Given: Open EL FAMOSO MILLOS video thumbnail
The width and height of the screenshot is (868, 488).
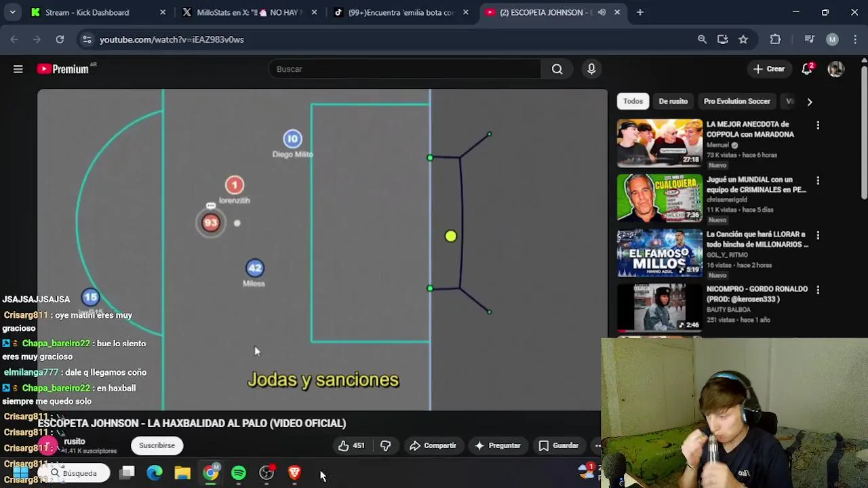Looking at the screenshot, I should click(x=660, y=253).
